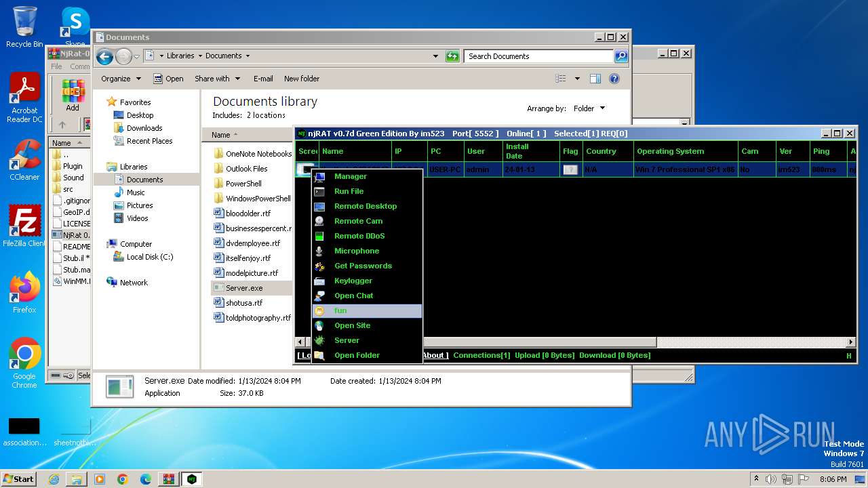Click the search magnifier icon in Documents

(x=620, y=56)
